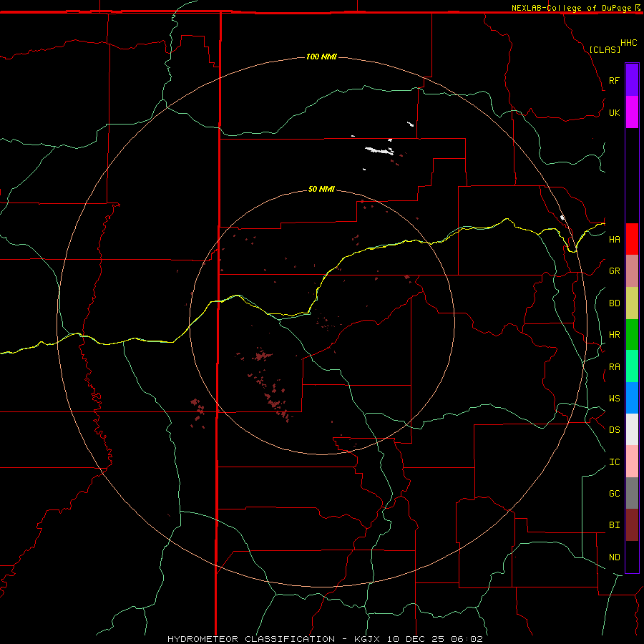Click the NEXLAB-College of DuPage text
This screenshot has width=644, height=644.
click(572, 8)
